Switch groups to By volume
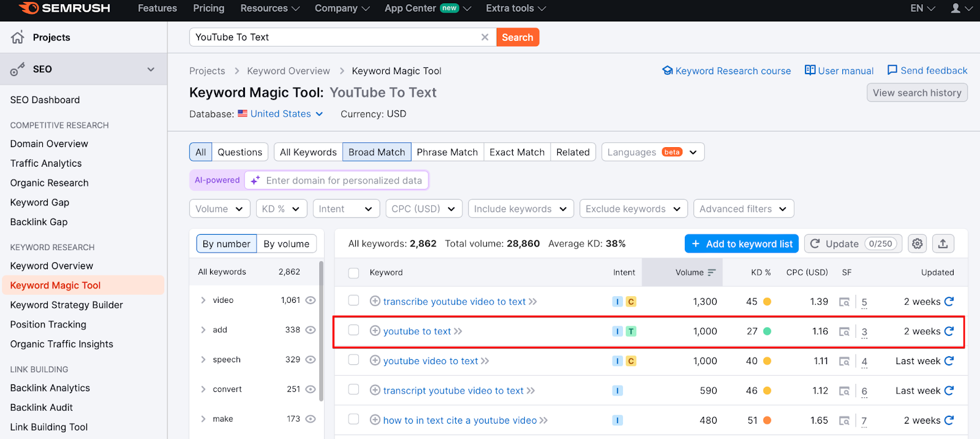The width and height of the screenshot is (980, 439). click(287, 244)
